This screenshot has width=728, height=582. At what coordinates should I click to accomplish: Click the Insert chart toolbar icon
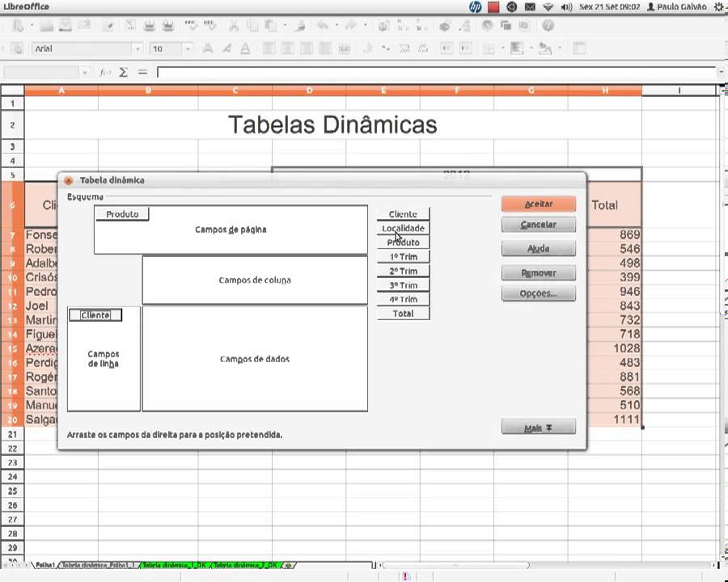coord(444,26)
